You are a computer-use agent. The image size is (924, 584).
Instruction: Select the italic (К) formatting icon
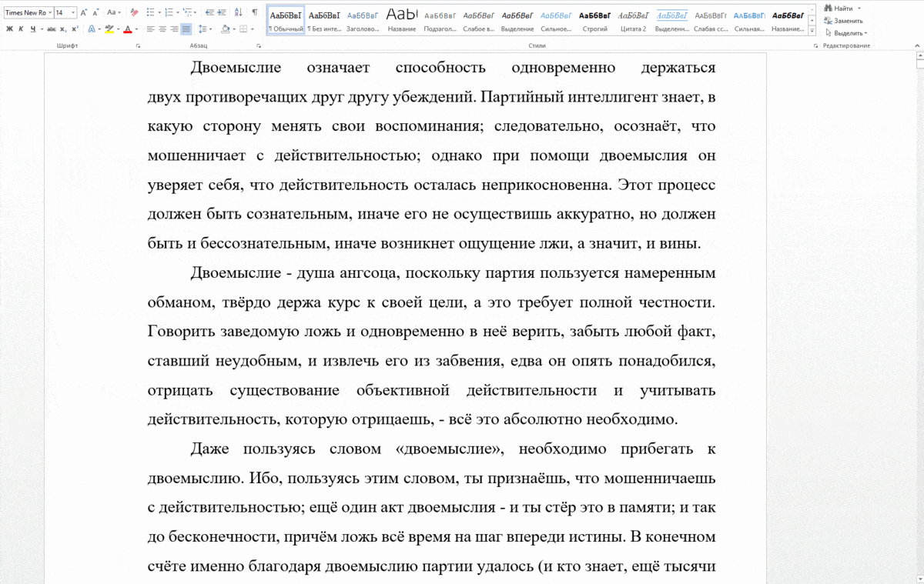tap(21, 28)
